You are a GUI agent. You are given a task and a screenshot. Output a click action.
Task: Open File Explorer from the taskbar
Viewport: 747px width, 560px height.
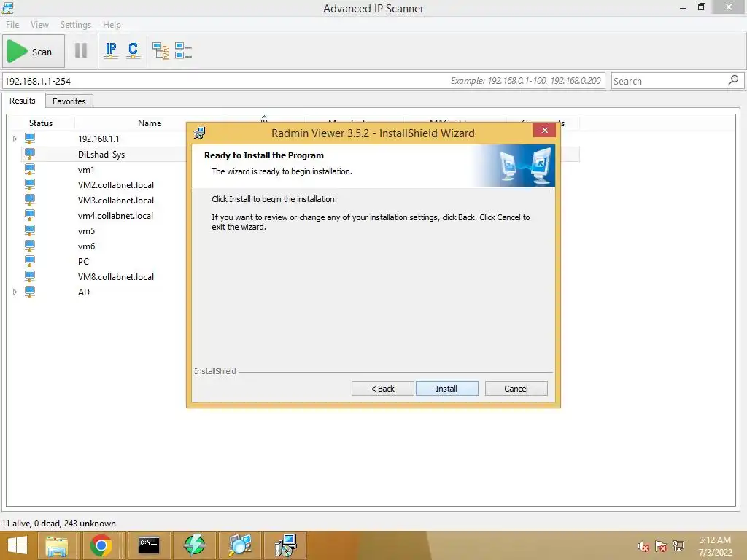coord(57,545)
